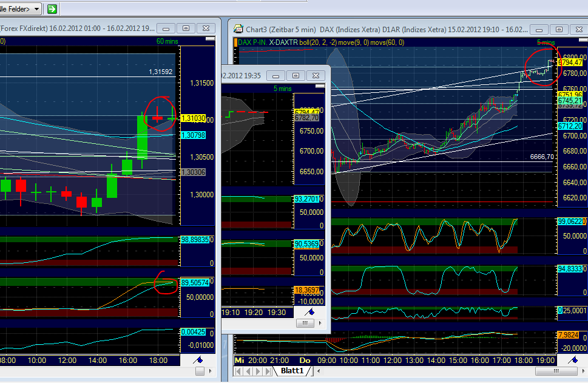Click indicator value 89,50574
The image size is (588, 383).
[195, 282]
